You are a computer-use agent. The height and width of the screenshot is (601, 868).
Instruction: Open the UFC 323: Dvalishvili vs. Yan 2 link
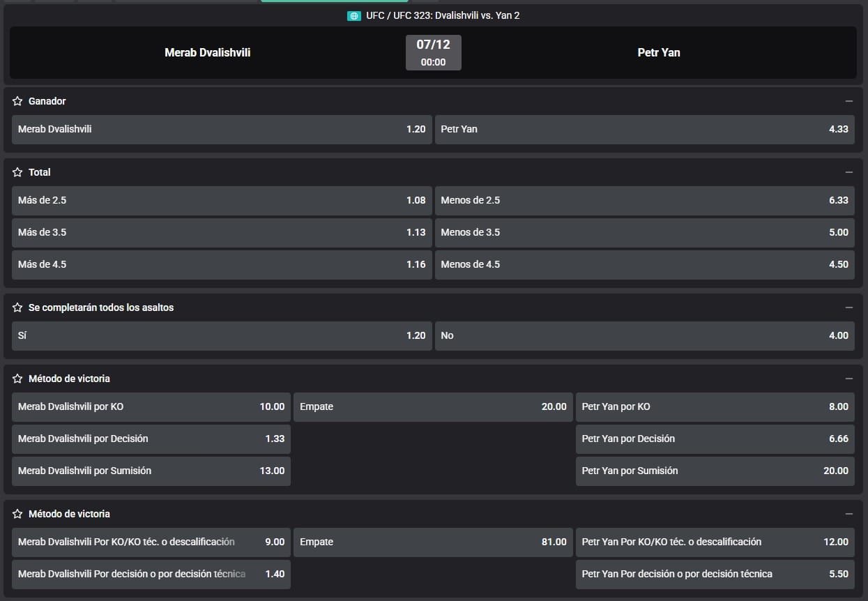coord(443,15)
